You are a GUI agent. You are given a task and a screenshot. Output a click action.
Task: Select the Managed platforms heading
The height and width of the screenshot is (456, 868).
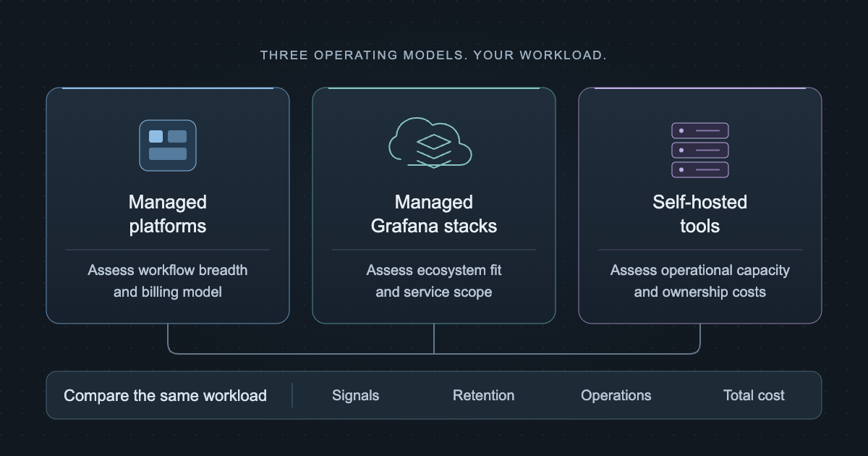tap(168, 214)
